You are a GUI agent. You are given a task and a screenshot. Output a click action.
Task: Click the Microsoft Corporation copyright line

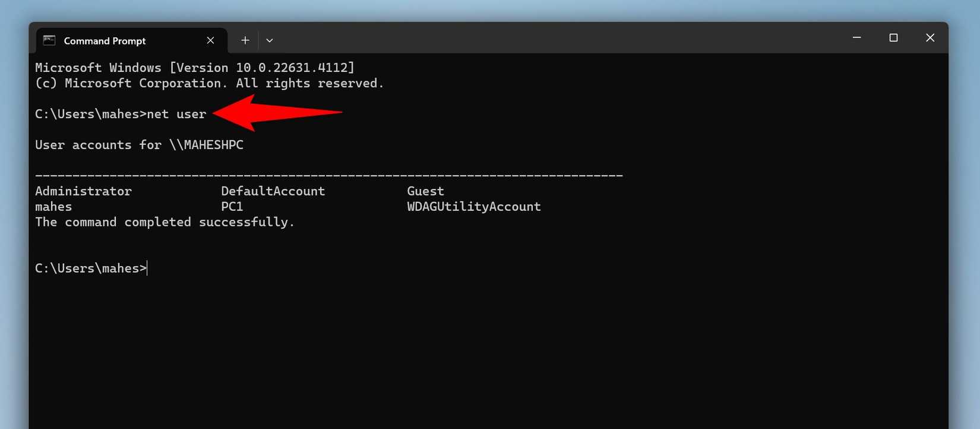[209, 83]
